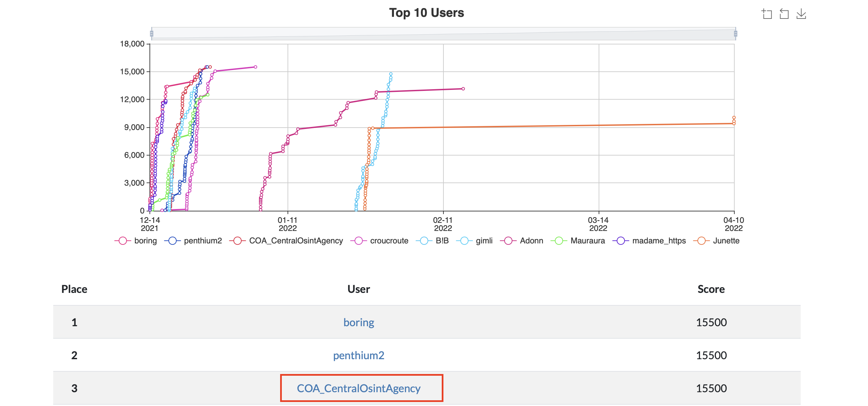This screenshot has width=868, height=406.
Task: Open boring user profile link
Action: point(359,323)
